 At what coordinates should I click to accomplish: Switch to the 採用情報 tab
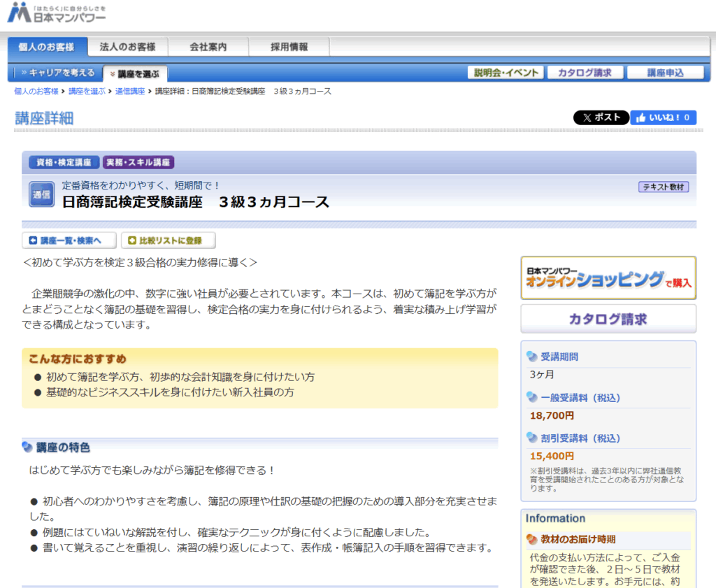[289, 47]
